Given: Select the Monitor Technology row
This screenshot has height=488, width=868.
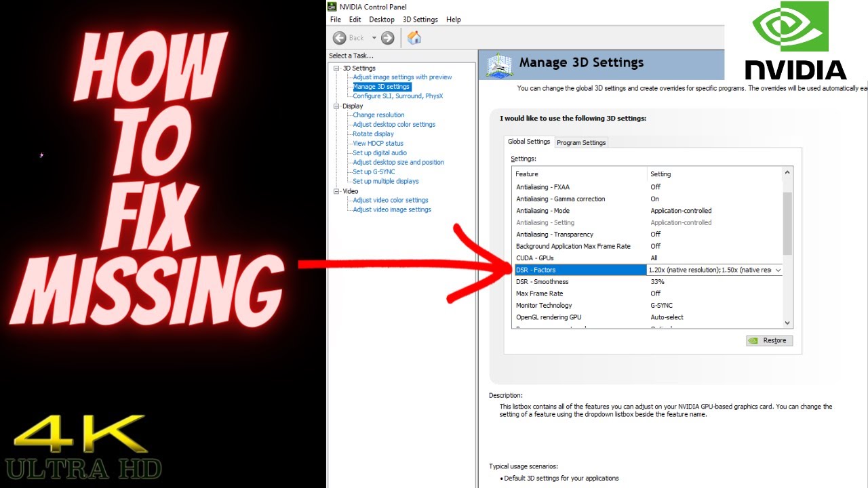Looking at the screenshot, I should 647,306.
